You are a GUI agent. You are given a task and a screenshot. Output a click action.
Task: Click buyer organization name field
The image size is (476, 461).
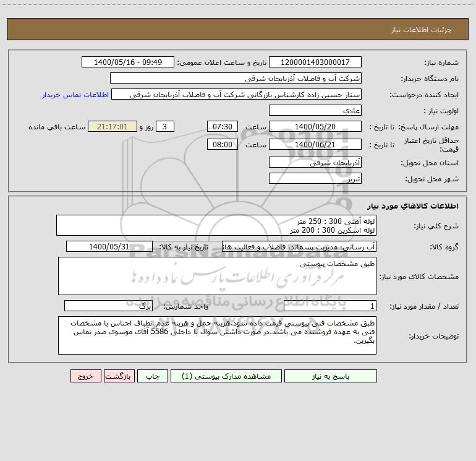click(236, 78)
